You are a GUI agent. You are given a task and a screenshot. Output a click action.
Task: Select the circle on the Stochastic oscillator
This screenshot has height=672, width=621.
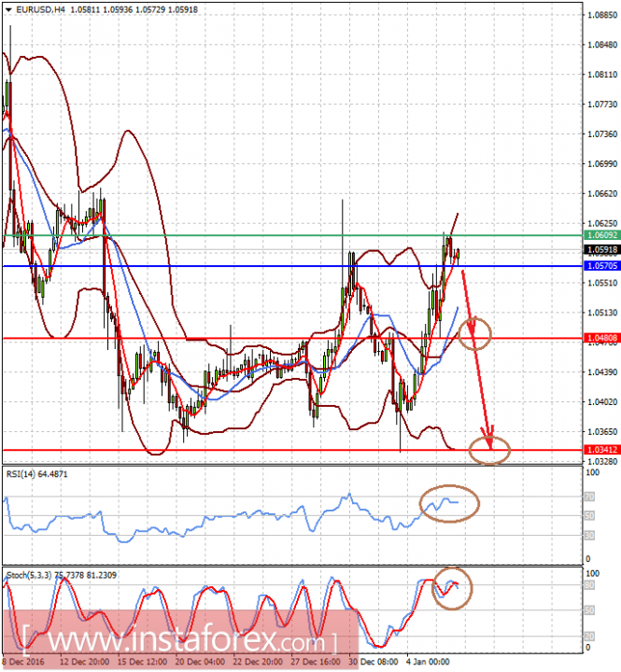coord(452,588)
